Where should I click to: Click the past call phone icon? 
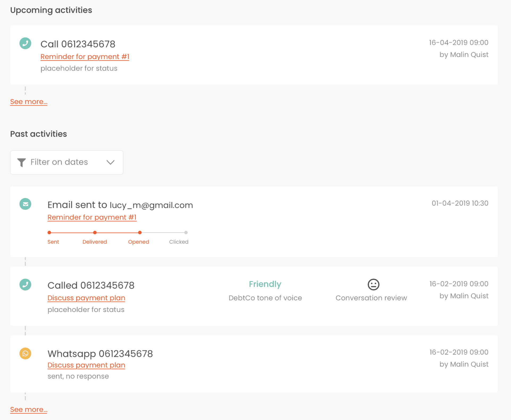(25, 285)
